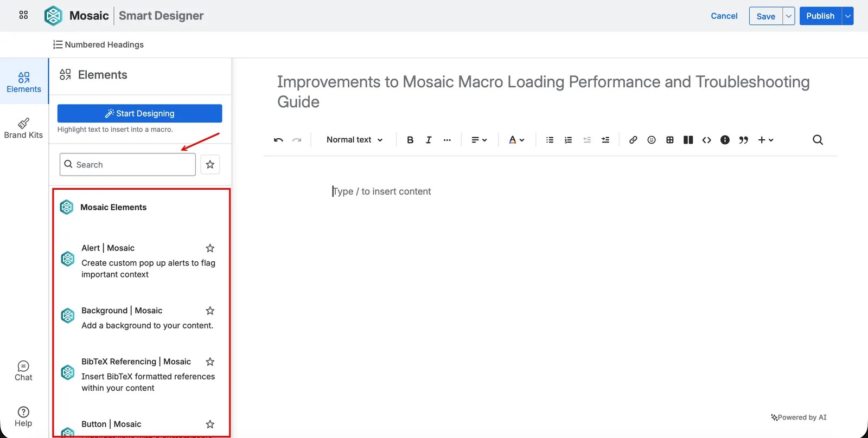Switch to the Elements sidebar tab

pyautogui.click(x=24, y=82)
